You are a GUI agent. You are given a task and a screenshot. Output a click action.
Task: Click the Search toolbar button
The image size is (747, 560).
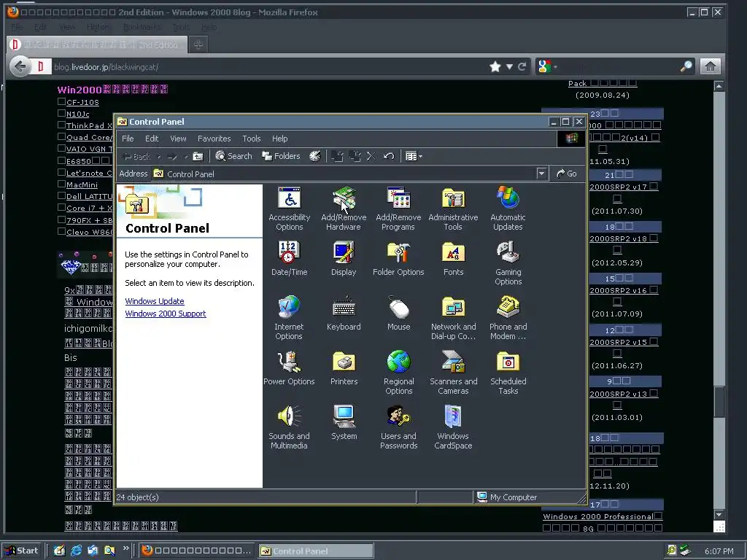233,156
